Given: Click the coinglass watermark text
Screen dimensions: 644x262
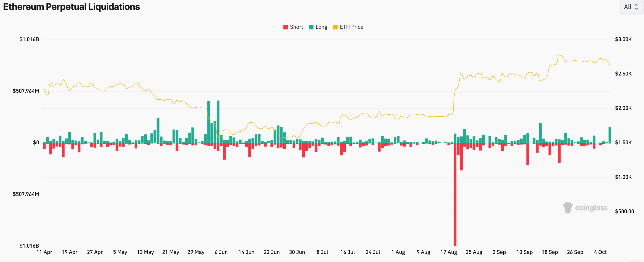Looking at the screenshot, I should [x=591, y=208].
